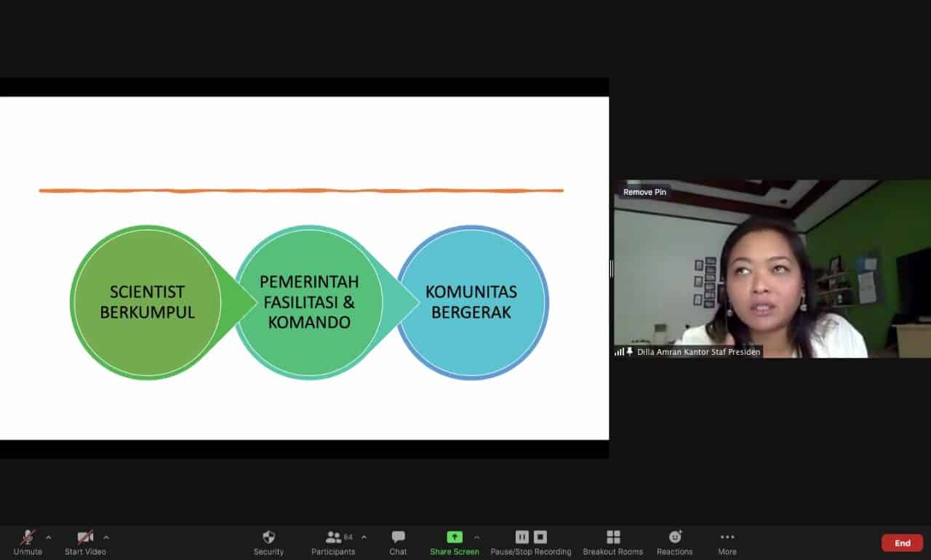The width and height of the screenshot is (931, 560).
Task: Click Dilla Amran's pinned video tile
Action: (771, 276)
